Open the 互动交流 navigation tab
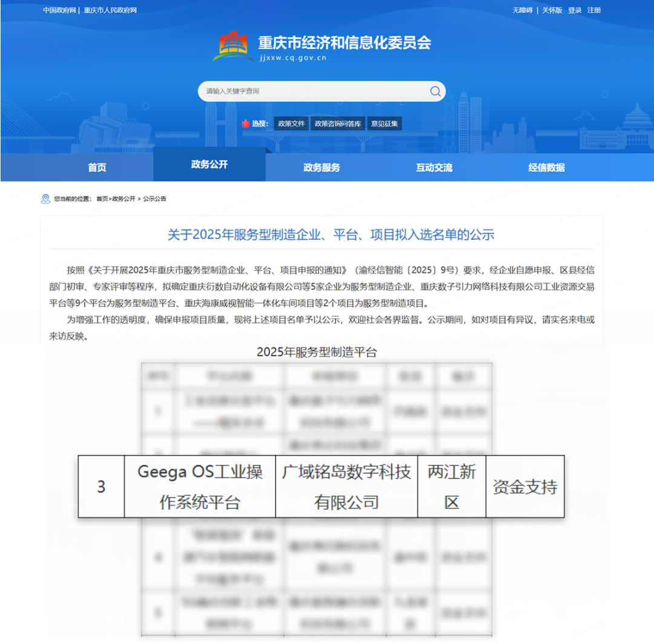The height and width of the screenshot is (644, 654). [434, 168]
